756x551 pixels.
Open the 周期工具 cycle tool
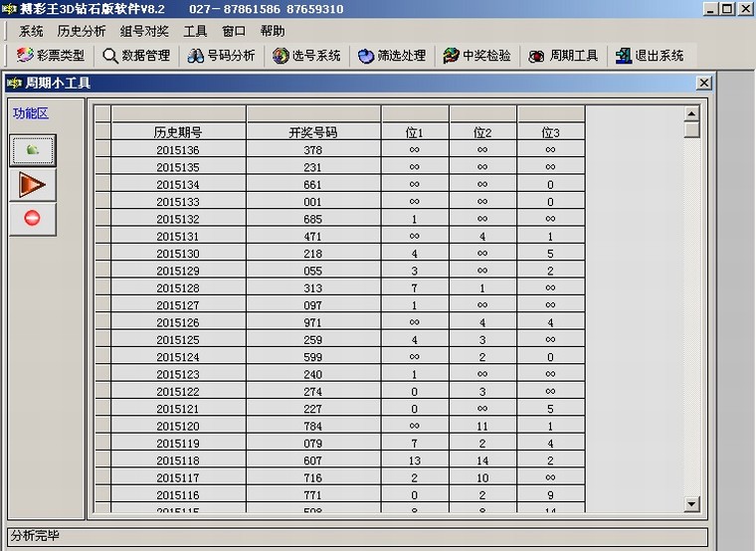coord(564,56)
